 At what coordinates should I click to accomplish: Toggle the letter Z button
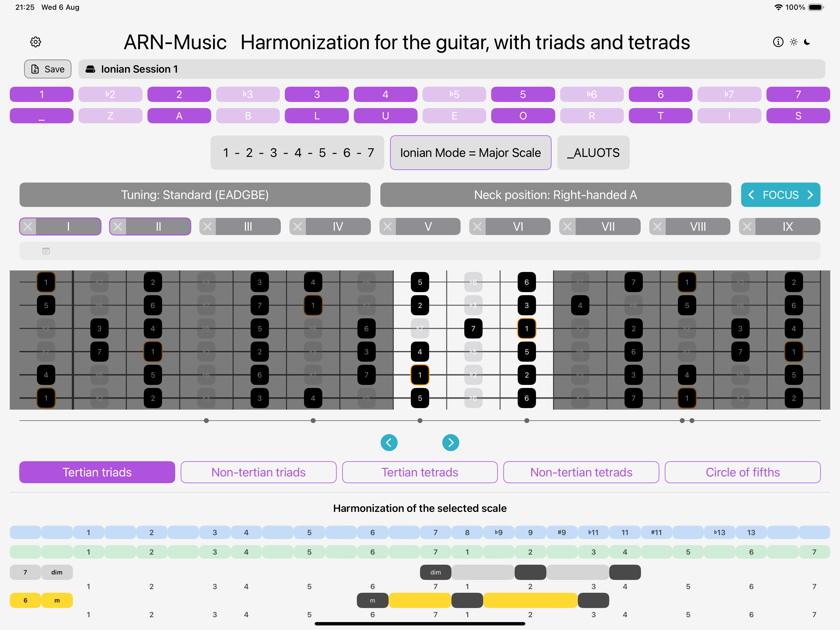point(110,116)
